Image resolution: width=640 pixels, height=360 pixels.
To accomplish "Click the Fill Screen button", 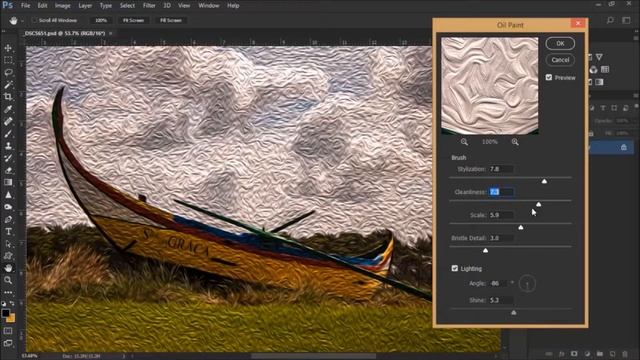I will (x=171, y=20).
